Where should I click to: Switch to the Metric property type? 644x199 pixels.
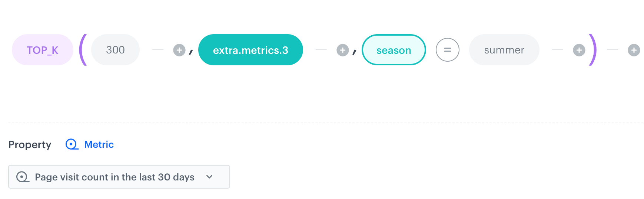(99, 144)
